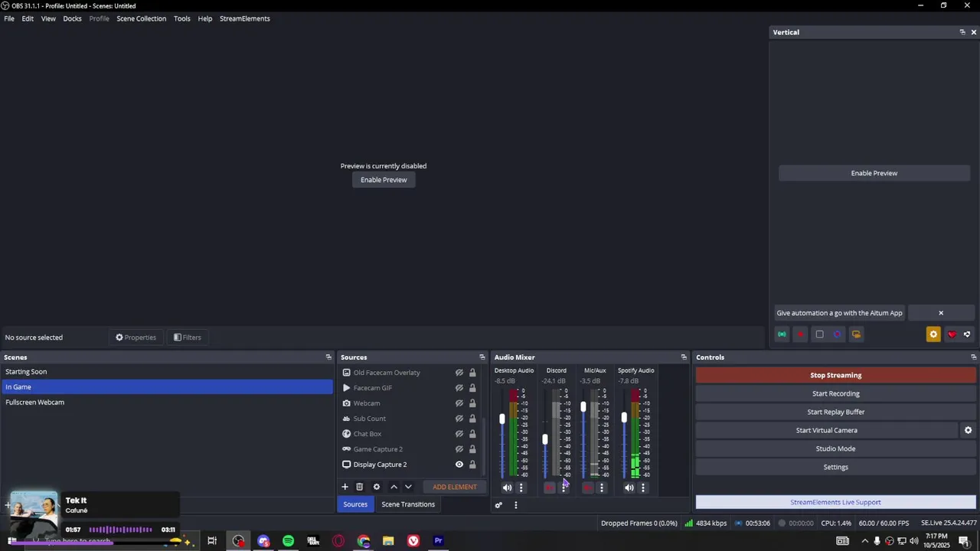Dismiss the Altum App automation banner

click(x=941, y=313)
